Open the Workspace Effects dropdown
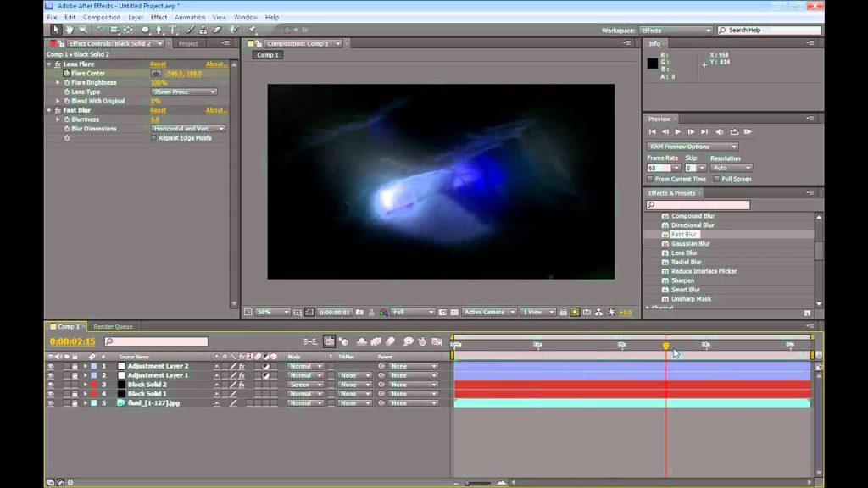 [676, 30]
